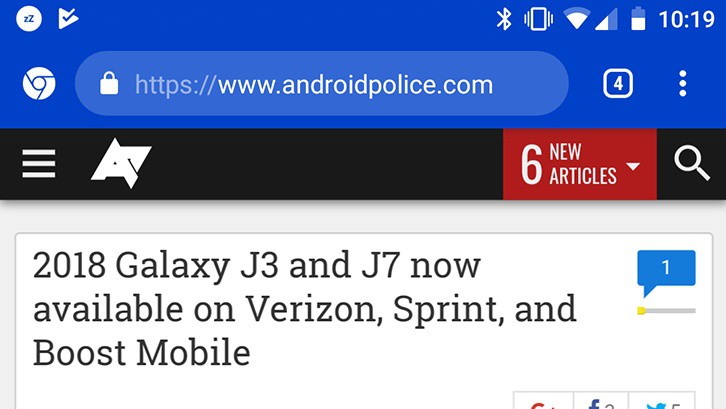This screenshot has height=409, width=726.
Task: Share article on Google Plus
Action: pos(544,401)
